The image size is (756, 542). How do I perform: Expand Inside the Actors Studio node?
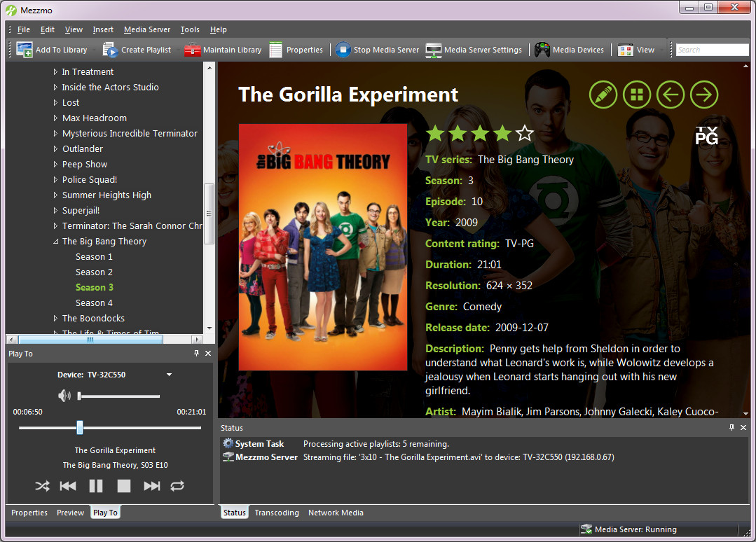click(55, 88)
